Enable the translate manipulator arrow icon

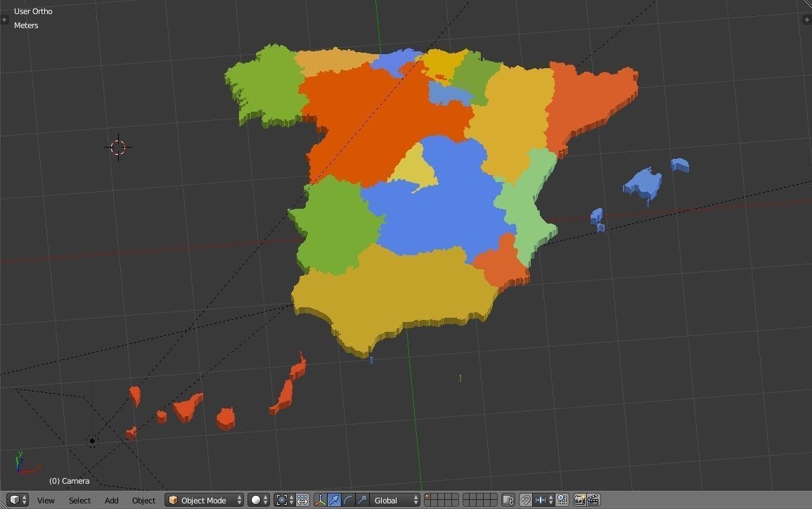click(x=334, y=500)
